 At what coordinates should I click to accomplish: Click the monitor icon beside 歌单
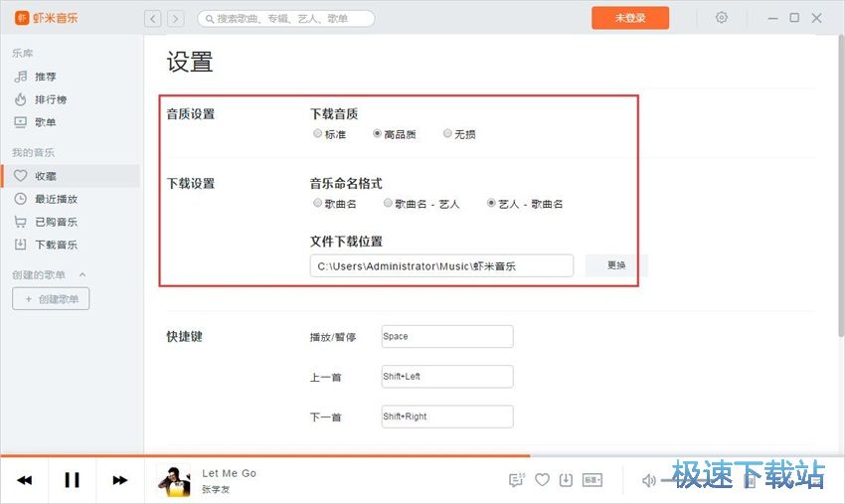pyautogui.click(x=21, y=122)
